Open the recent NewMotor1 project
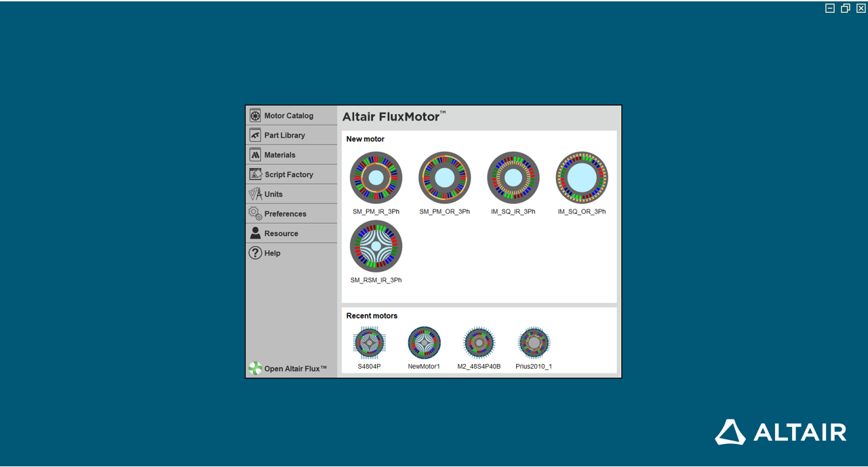This screenshot has height=467, width=868. [x=424, y=343]
